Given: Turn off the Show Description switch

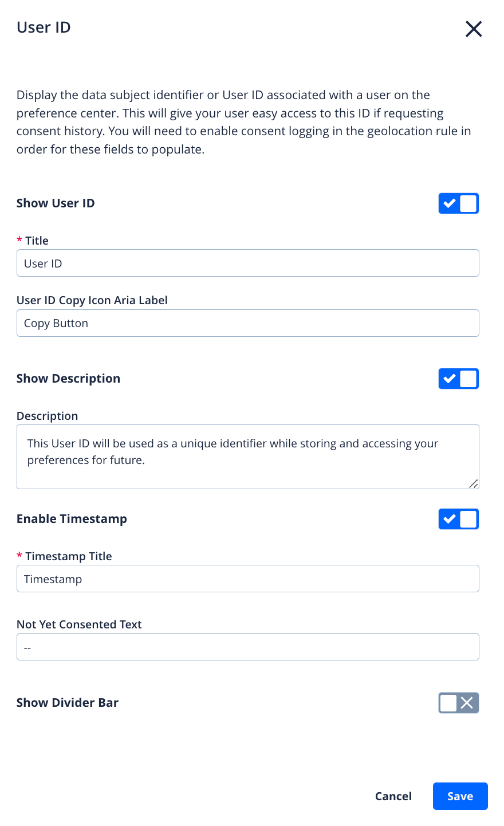Looking at the screenshot, I should pos(458,379).
